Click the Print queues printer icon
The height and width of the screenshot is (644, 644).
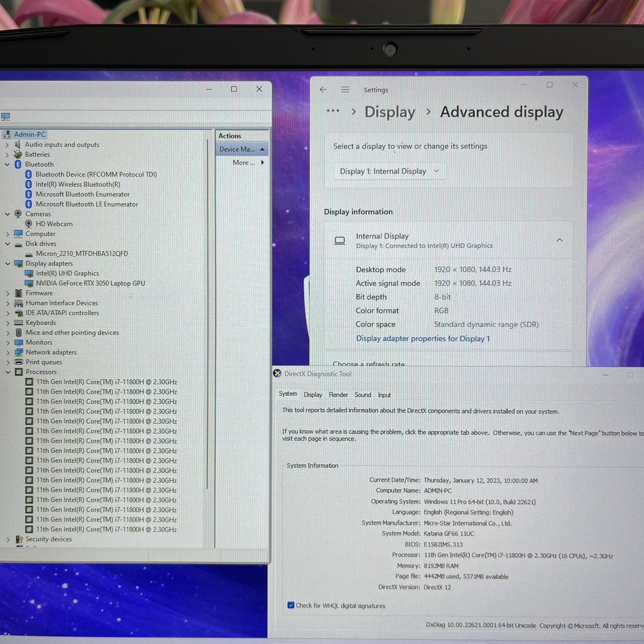19,362
